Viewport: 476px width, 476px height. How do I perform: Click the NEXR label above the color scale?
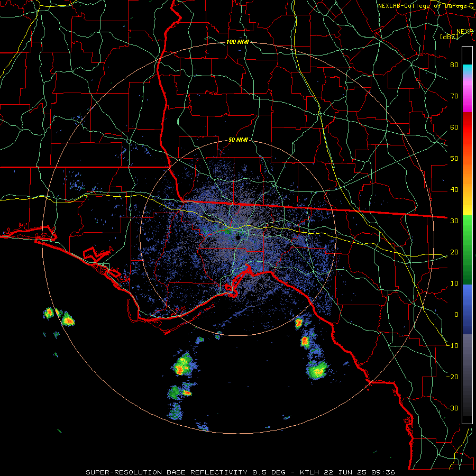click(x=464, y=32)
